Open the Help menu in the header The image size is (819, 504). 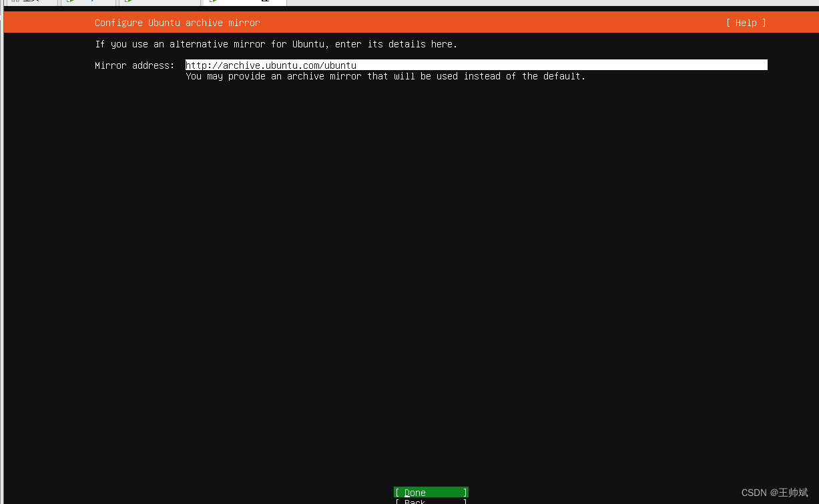pyautogui.click(x=746, y=23)
